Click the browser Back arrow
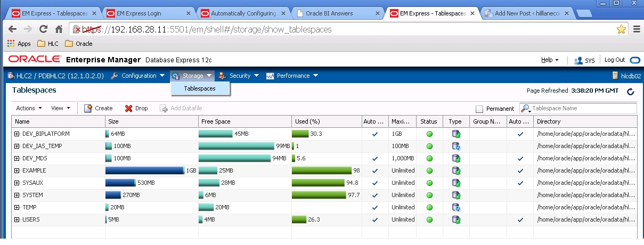Screen dimensions: 644x245 point(13,29)
